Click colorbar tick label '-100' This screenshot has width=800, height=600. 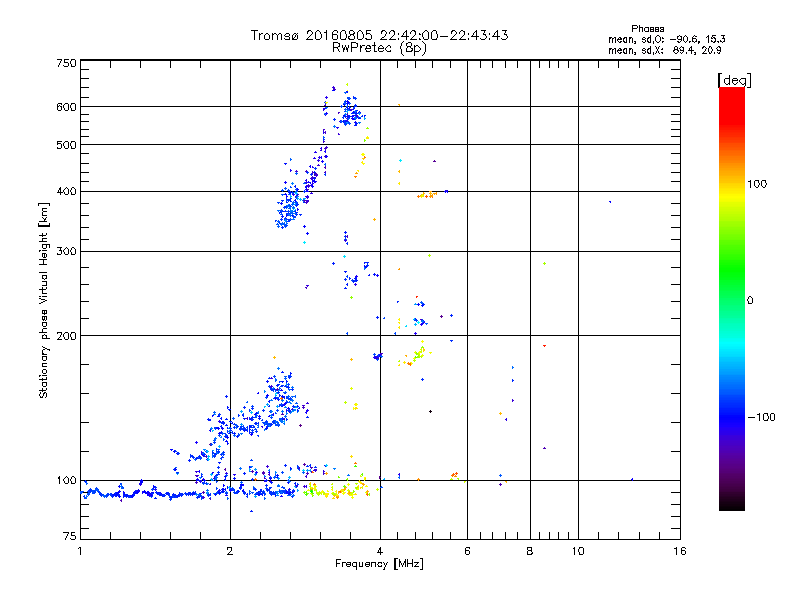[761, 417]
